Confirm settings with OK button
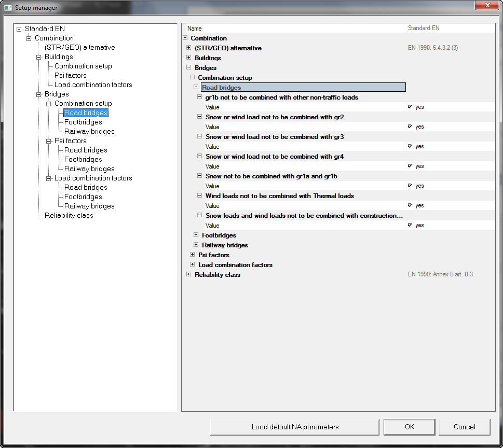The width and height of the screenshot is (503, 448). point(410,427)
